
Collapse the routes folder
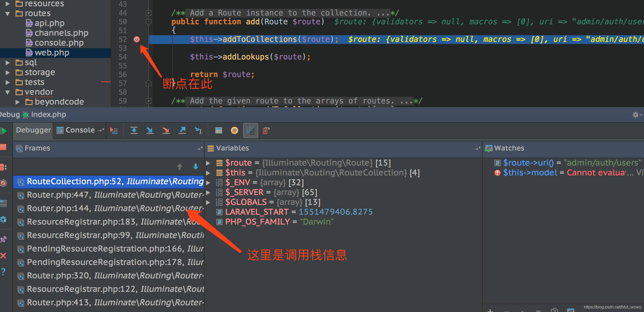[8, 13]
